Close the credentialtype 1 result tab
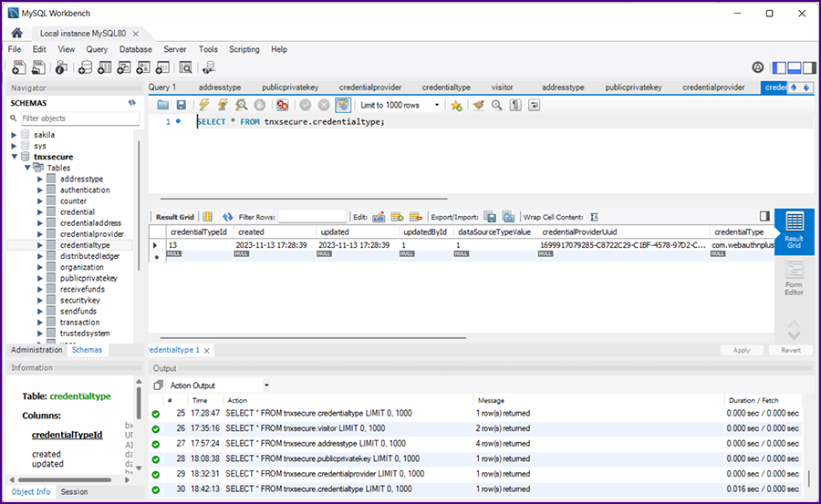 point(207,350)
